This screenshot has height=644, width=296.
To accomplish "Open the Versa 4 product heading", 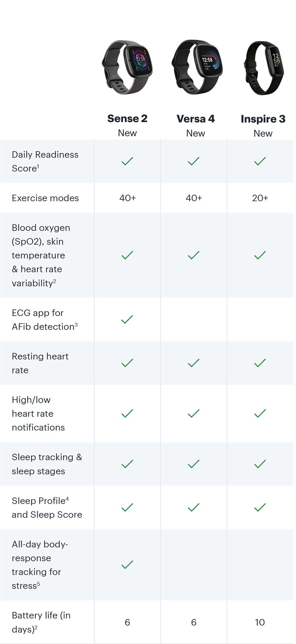I will pyautogui.click(x=196, y=119).
